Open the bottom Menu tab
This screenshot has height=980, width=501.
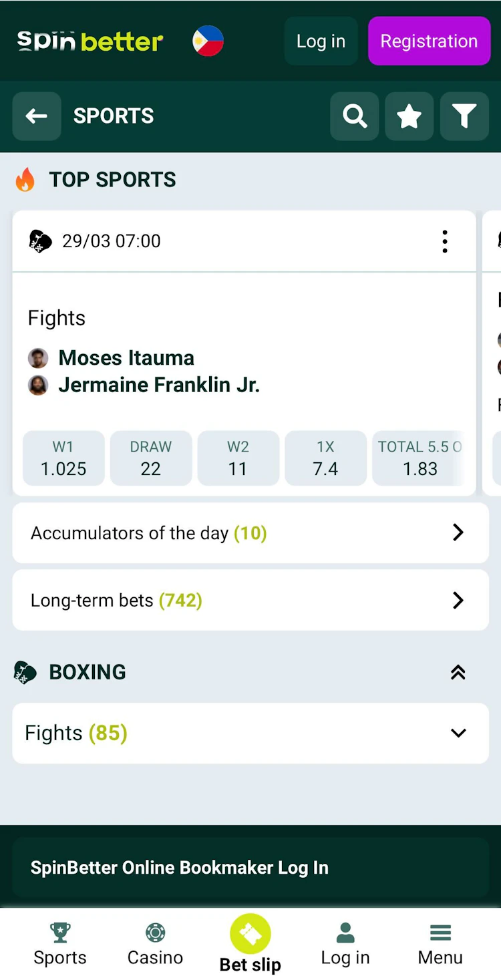pos(440,943)
